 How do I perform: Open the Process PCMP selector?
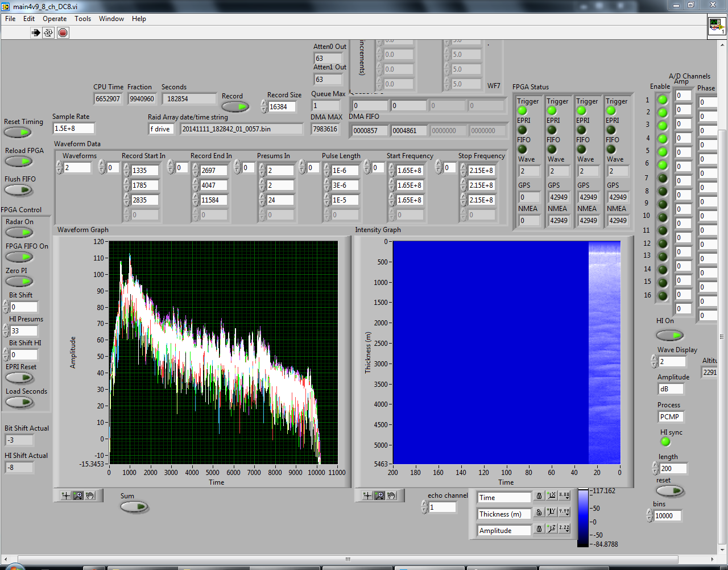pos(670,417)
